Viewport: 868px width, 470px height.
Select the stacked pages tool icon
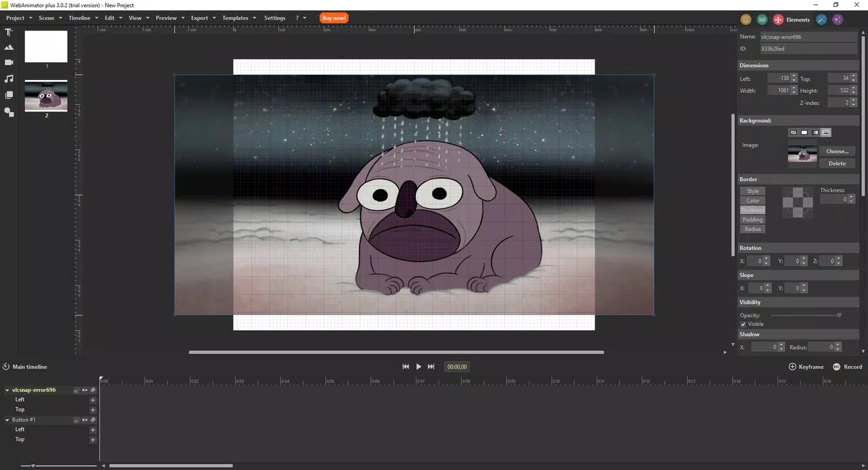[9, 95]
